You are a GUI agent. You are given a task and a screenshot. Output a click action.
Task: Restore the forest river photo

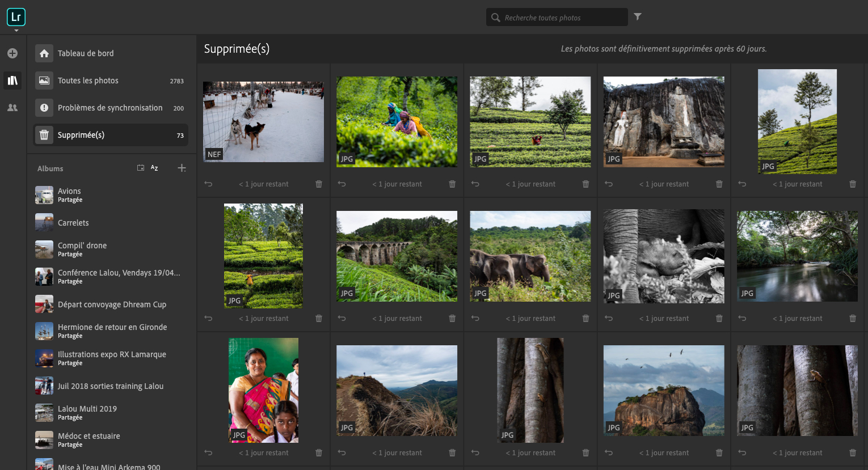pyautogui.click(x=742, y=318)
